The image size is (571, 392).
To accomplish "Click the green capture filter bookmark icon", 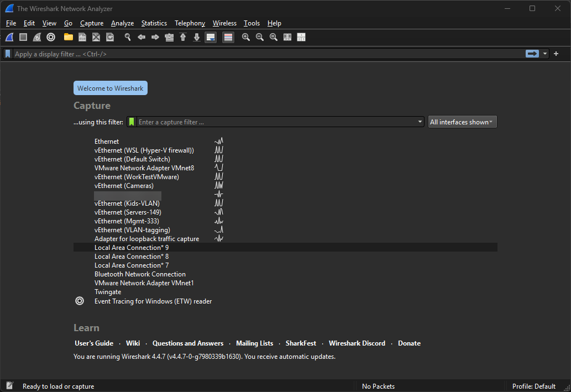I will click(132, 122).
